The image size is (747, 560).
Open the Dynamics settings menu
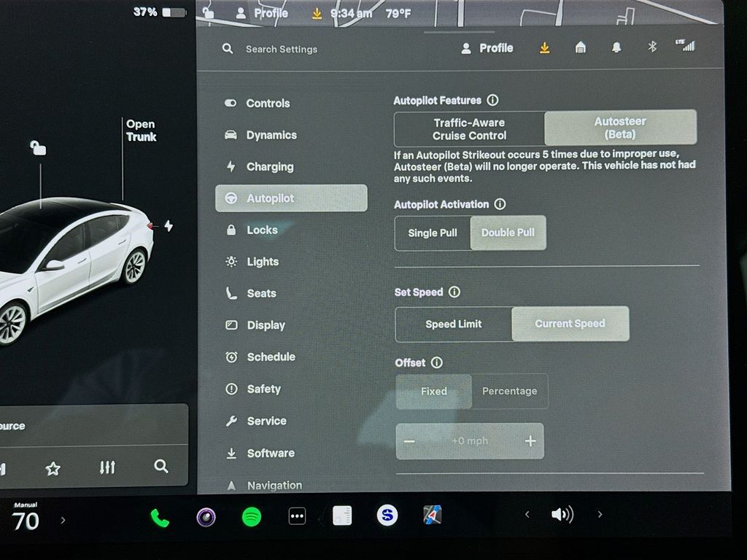(292, 135)
